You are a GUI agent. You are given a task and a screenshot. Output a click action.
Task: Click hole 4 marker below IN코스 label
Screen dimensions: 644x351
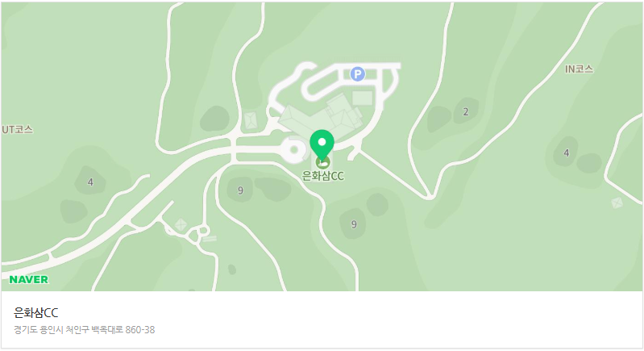[x=567, y=153]
